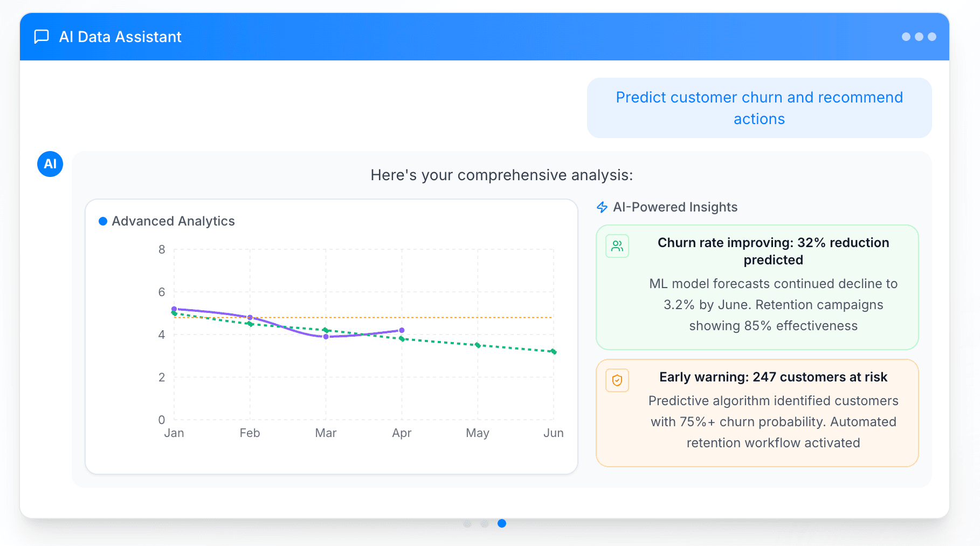This screenshot has height=546, width=980.
Task: Click the green forecast point at May
Action: [x=478, y=345]
